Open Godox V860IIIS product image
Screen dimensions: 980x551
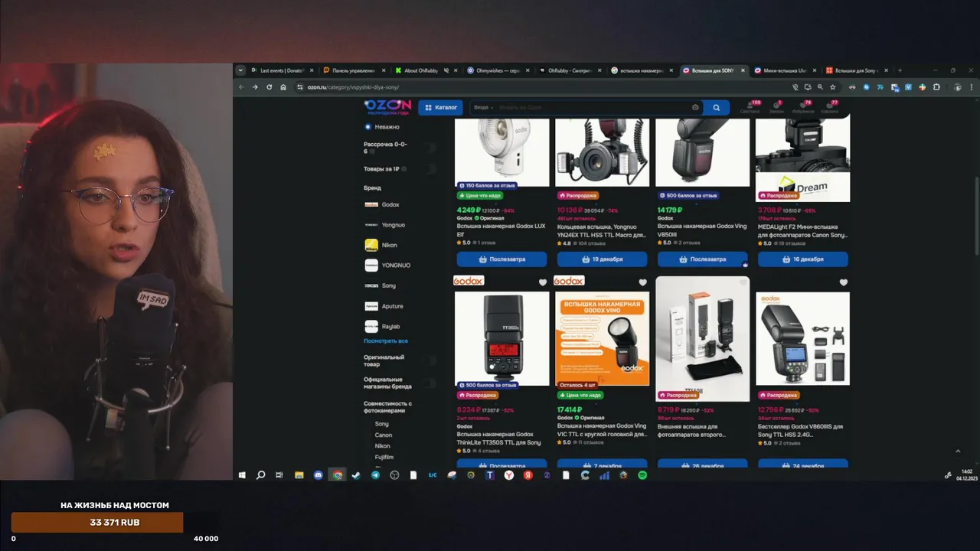pos(802,338)
